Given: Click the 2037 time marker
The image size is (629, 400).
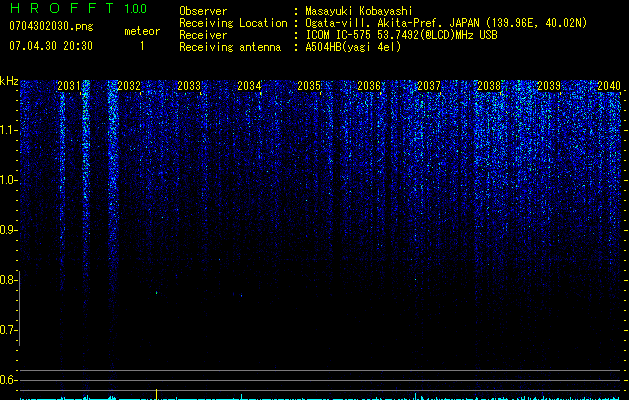Looking at the screenshot, I should [429, 86].
